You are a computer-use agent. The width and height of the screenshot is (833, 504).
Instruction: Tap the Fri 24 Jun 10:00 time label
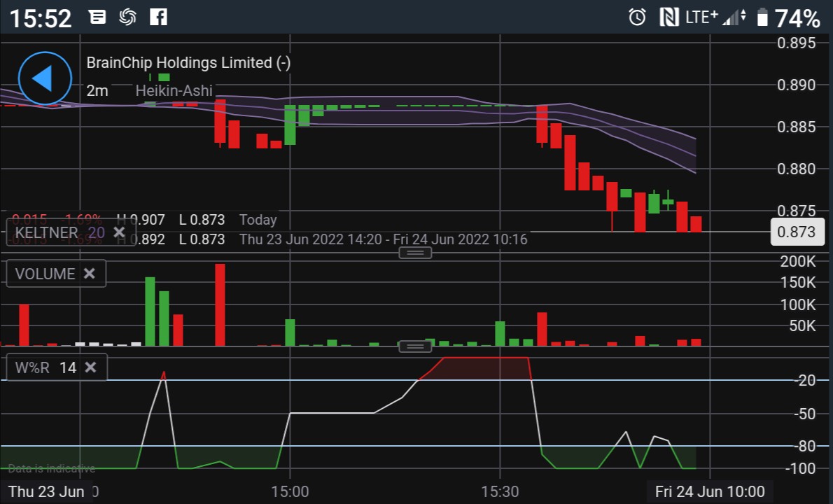coord(709,491)
